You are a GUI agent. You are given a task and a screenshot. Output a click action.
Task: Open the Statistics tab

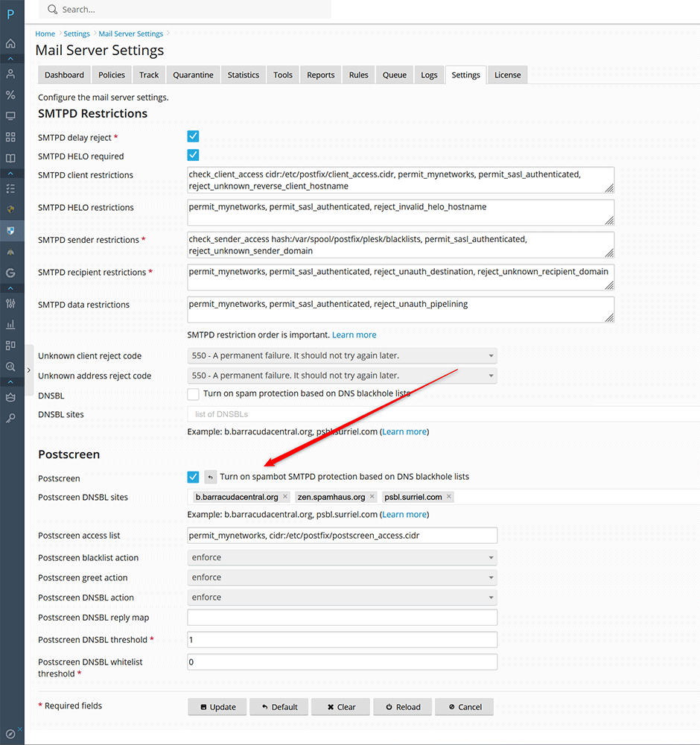[244, 75]
